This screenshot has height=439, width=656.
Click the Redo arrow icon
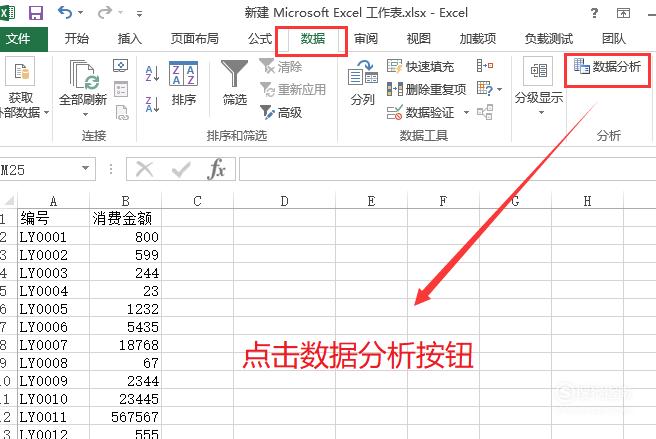tap(104, 13)
